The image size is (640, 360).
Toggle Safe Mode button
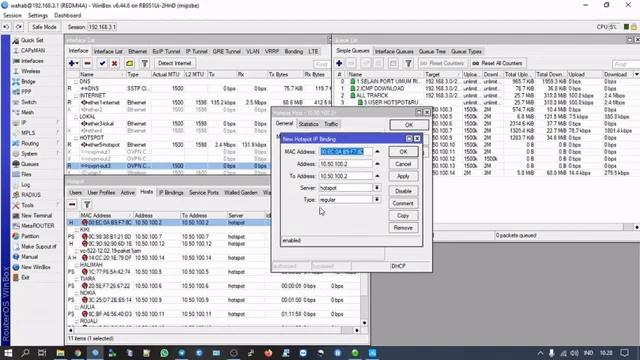coord(44,27)
